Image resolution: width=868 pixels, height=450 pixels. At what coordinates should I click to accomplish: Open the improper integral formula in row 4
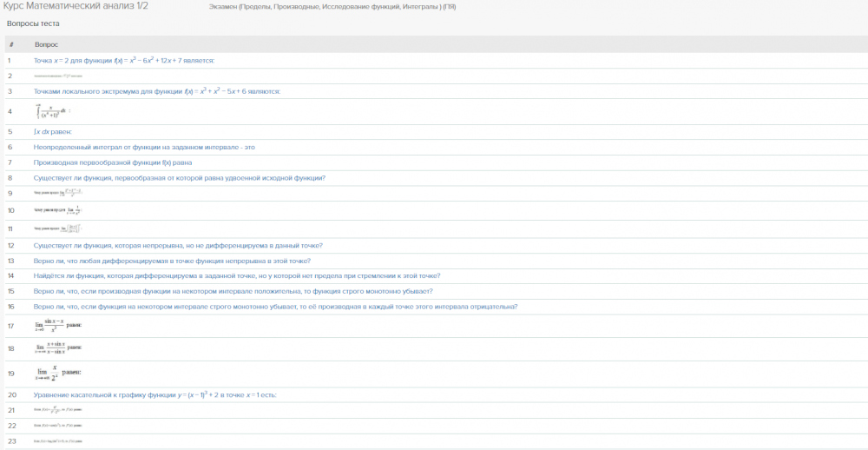coord(53,111)
